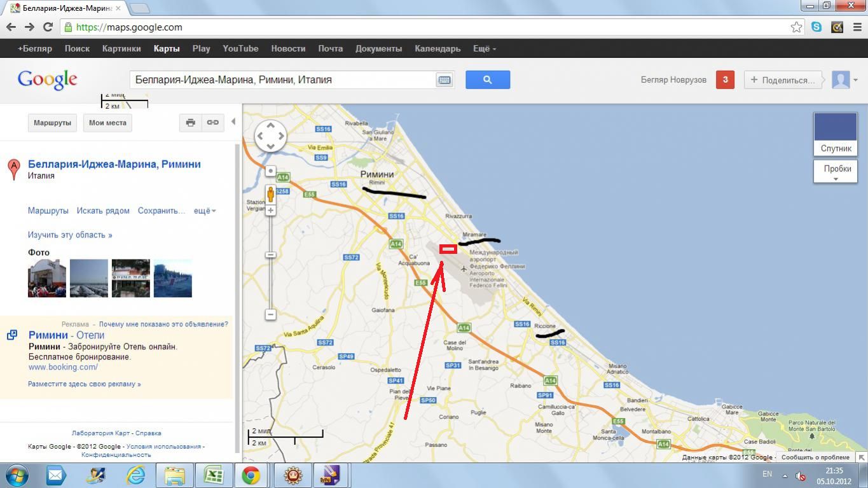Open Excel from the taskbar

click(212, 475)
